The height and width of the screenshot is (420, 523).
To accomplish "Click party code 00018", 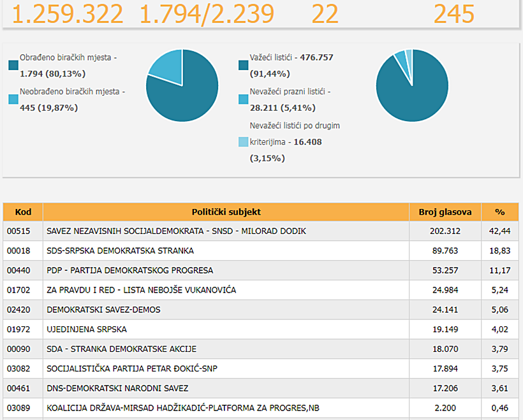I will 18,250.
